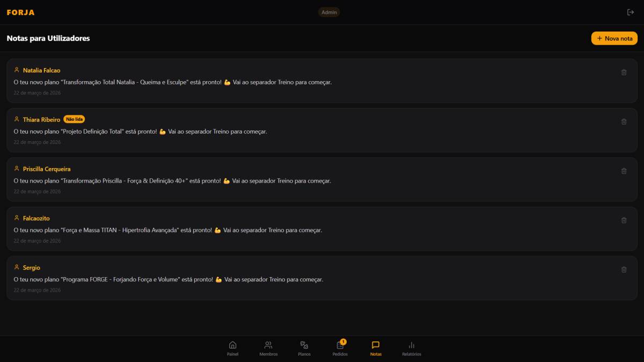The height and width of the screenshot is (362, 644).
Task: Click the date under Sergio's note
Action: coord(37,291)
